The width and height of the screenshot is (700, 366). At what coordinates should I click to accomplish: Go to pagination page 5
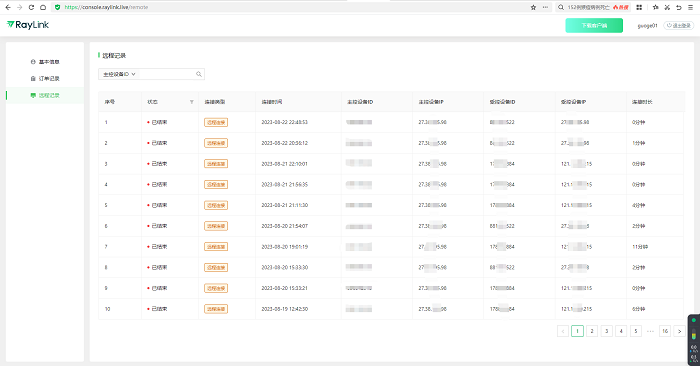coord(636,331)
